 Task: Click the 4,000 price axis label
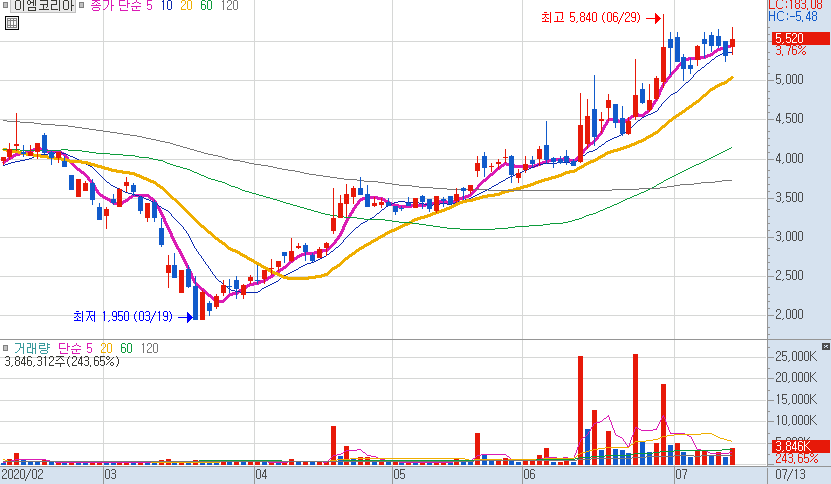(790, 159)
